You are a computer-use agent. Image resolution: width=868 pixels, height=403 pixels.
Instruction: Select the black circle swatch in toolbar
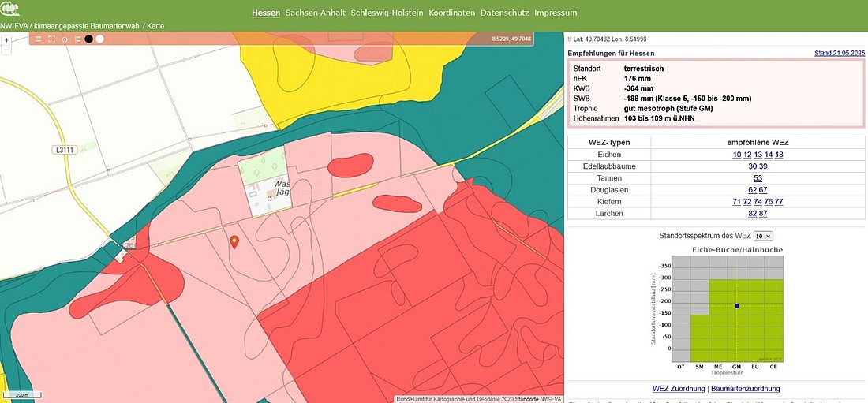88,39
